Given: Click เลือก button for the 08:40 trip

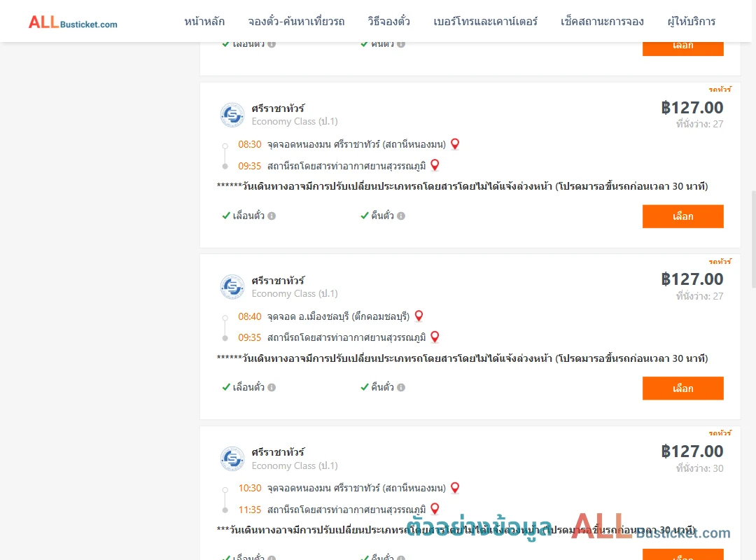Looking at the screenshot, I should 682,388.
